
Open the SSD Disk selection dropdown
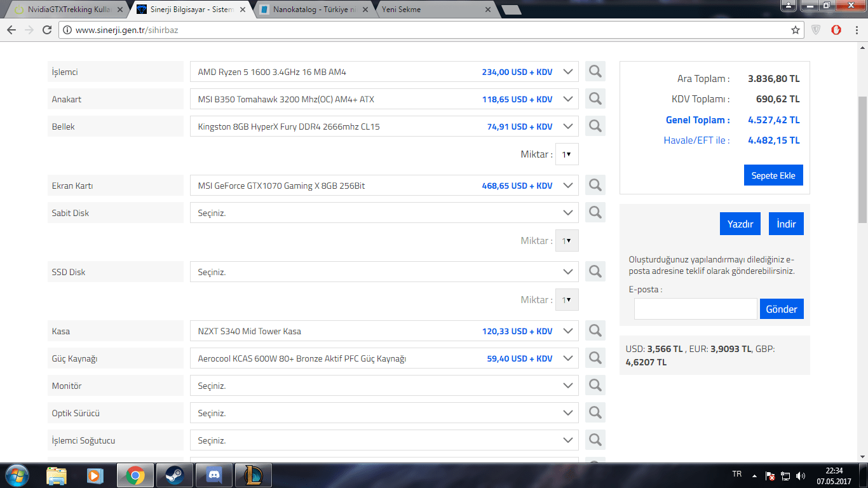point(384,272)
